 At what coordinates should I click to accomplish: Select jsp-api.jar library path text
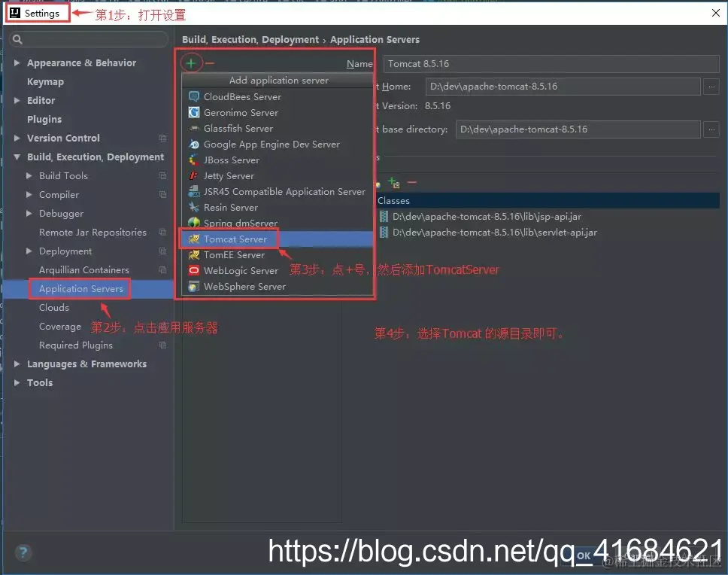click(x=487, y=217)
